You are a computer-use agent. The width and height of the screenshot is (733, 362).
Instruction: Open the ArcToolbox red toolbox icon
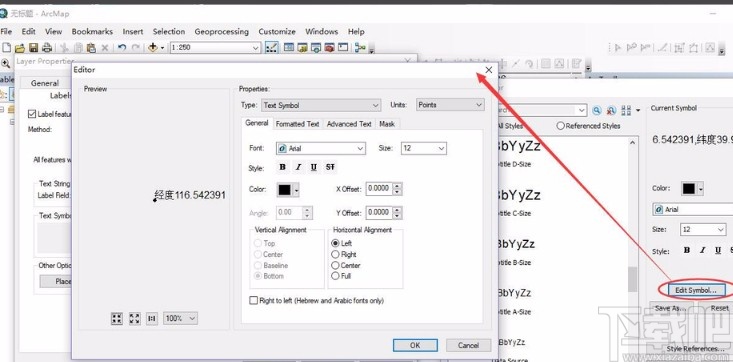pyautogui.click(x=330, y=48)
